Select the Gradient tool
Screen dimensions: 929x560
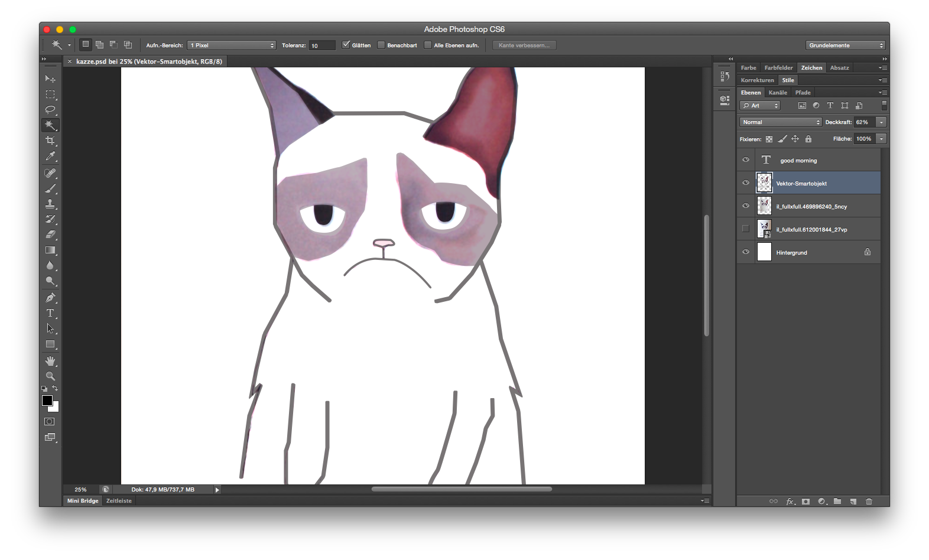coord(50,250)
